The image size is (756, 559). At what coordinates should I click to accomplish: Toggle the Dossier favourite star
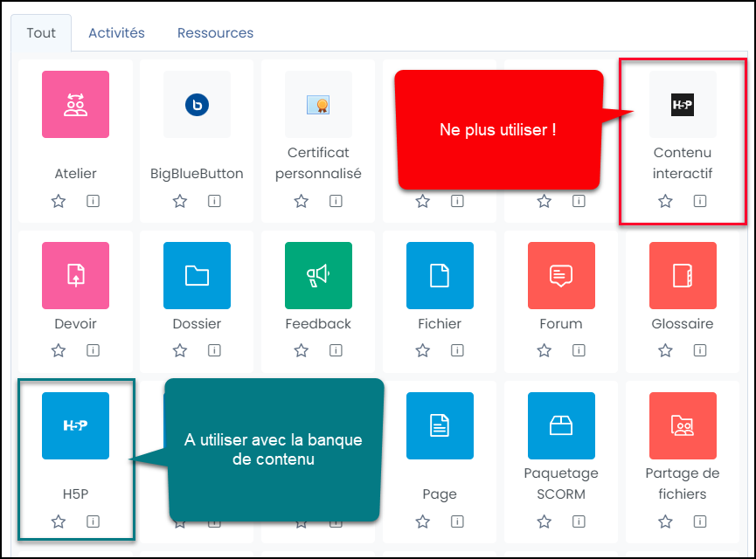click(x=180, y=350)
